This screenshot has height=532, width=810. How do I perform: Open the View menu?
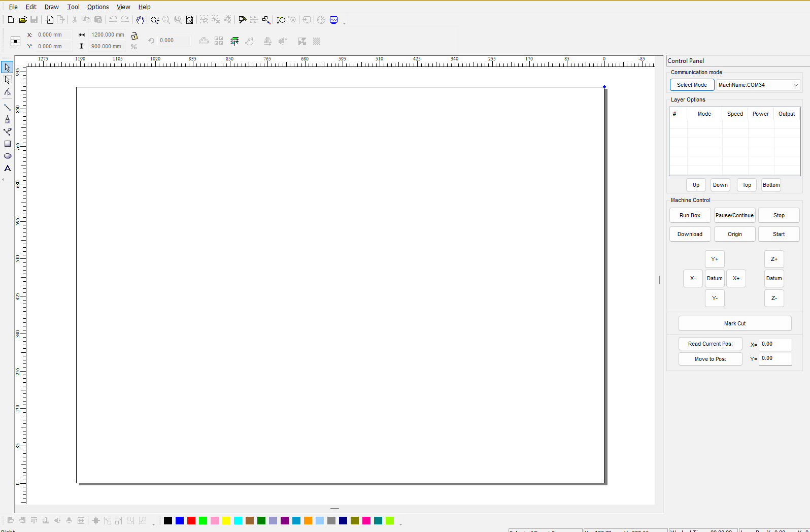[x=123, y=7]
